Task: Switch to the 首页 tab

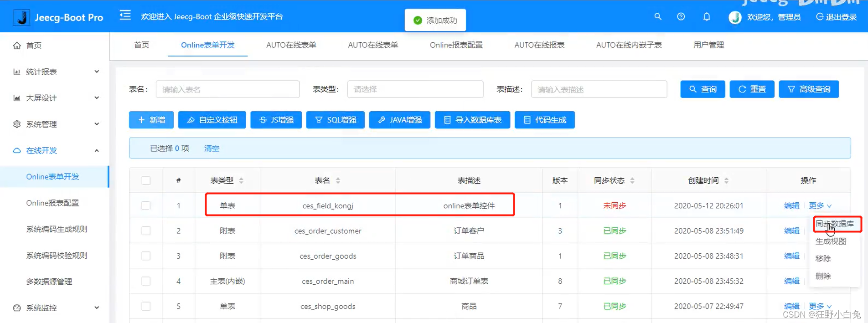Action: (x=141, y=45)
